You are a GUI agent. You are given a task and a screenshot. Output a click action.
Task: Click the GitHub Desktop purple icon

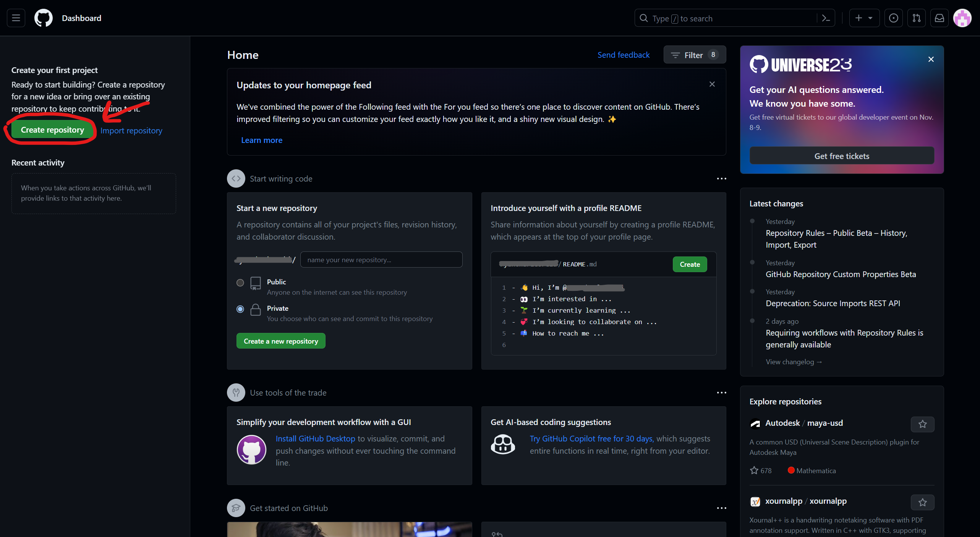[x=251, y=450]
